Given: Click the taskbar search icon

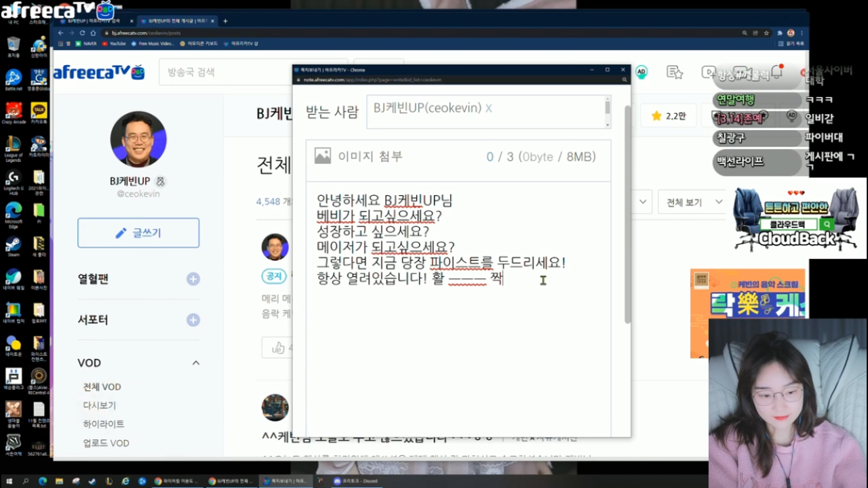Looking at the screenshot, I should click(x=26, y=481).
